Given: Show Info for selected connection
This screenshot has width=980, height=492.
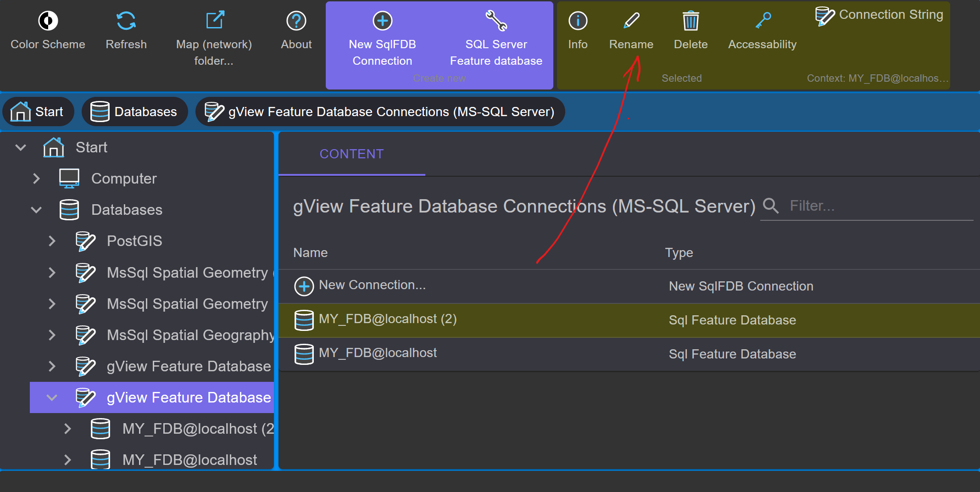Looking at the screenshot, I should (x=578, y=30).
